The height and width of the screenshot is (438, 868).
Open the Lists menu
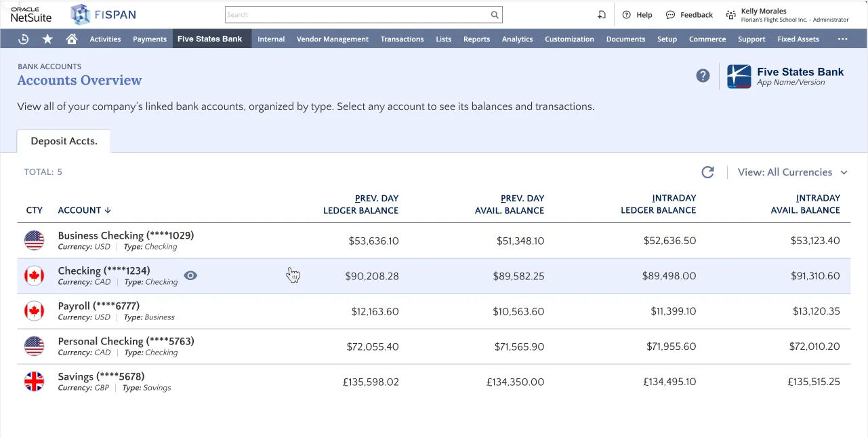(x=444, y=39)
